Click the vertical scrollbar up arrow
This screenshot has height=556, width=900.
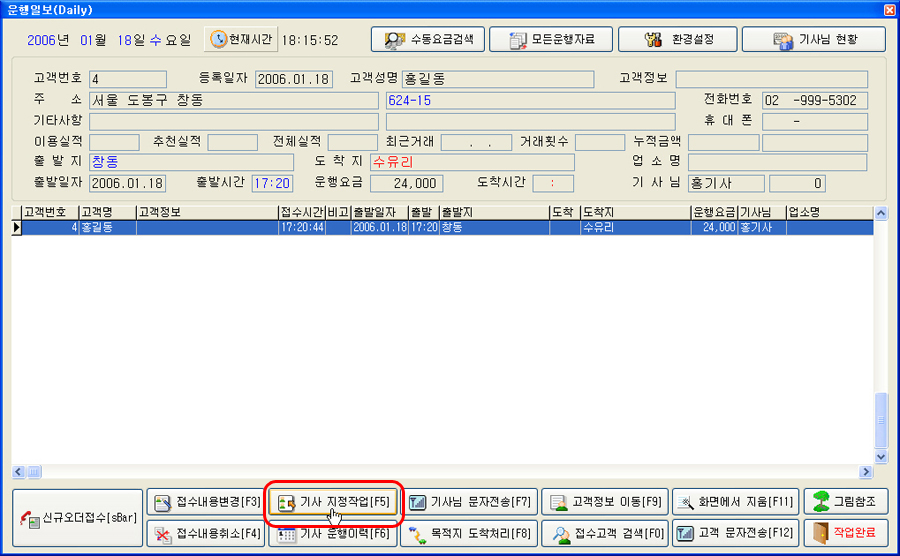coord(881,213)
